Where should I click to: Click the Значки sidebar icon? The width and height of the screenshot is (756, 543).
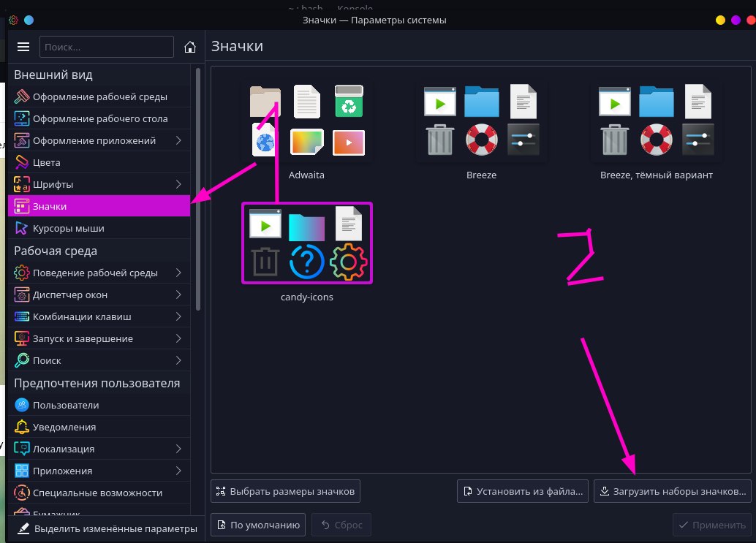[22, 206]
